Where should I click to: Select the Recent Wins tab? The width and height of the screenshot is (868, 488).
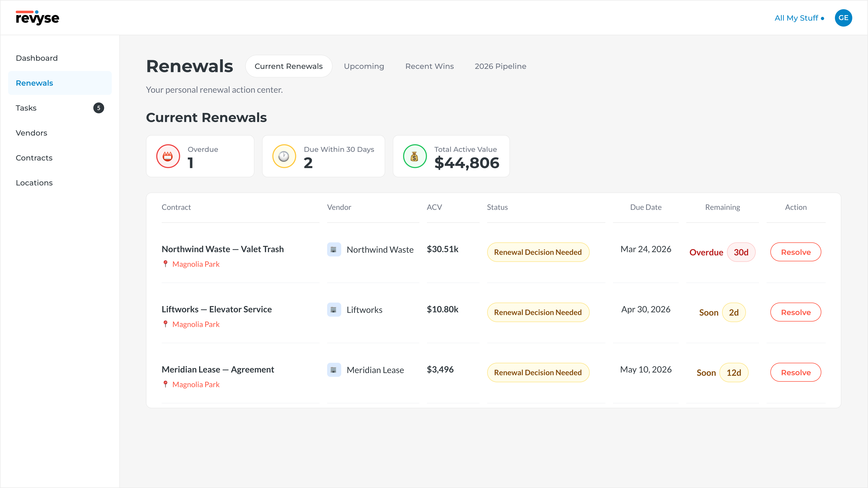pyautogui.click(x=429, y=66)
